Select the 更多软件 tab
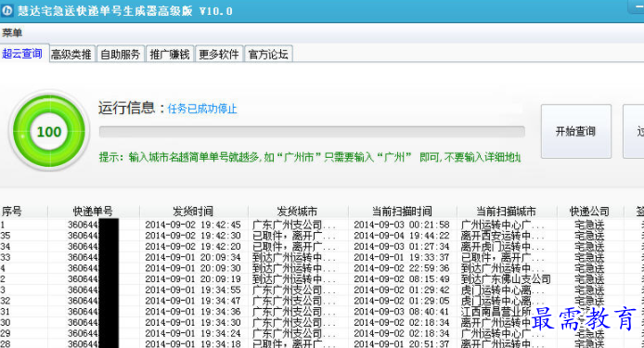This screenshot has height=348, width=644. click(219, 54)
